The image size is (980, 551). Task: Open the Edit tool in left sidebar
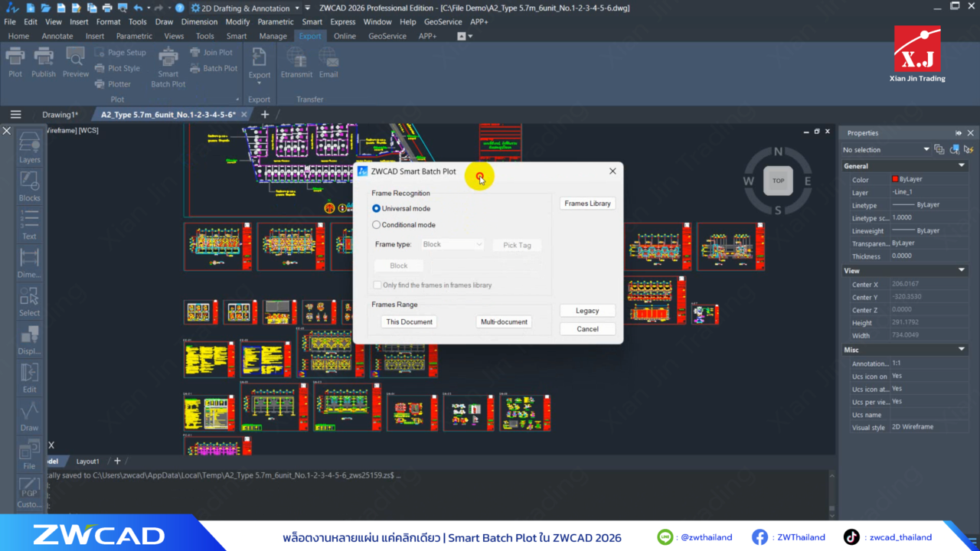click(x=29, y=377)
